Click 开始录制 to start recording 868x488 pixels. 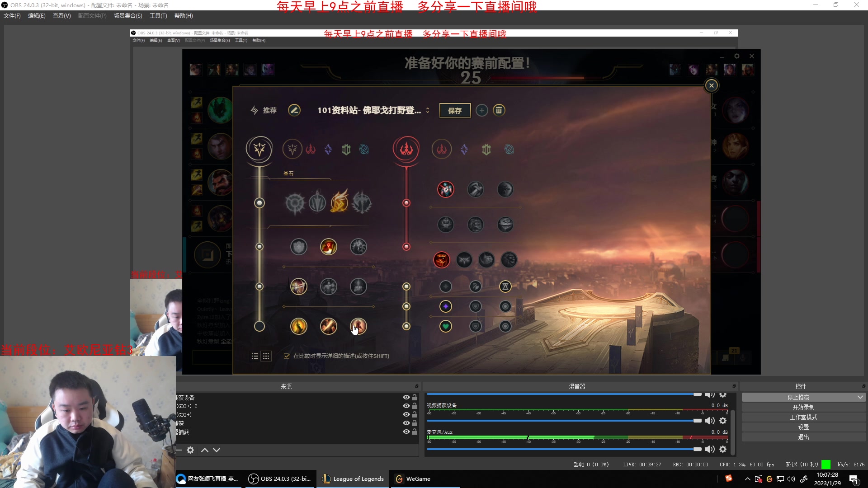pyautogui.click(x=803, y=407)
